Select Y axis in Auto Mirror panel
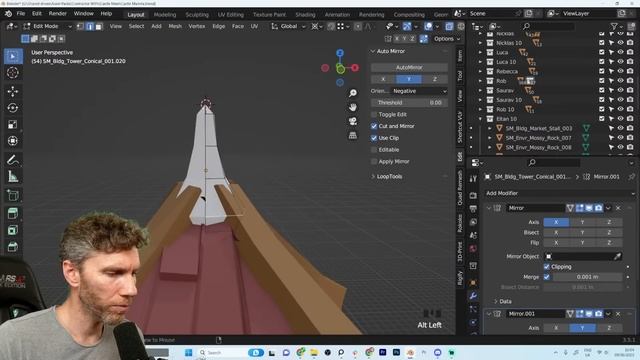The image size is (640, 360). coord(409,79)
